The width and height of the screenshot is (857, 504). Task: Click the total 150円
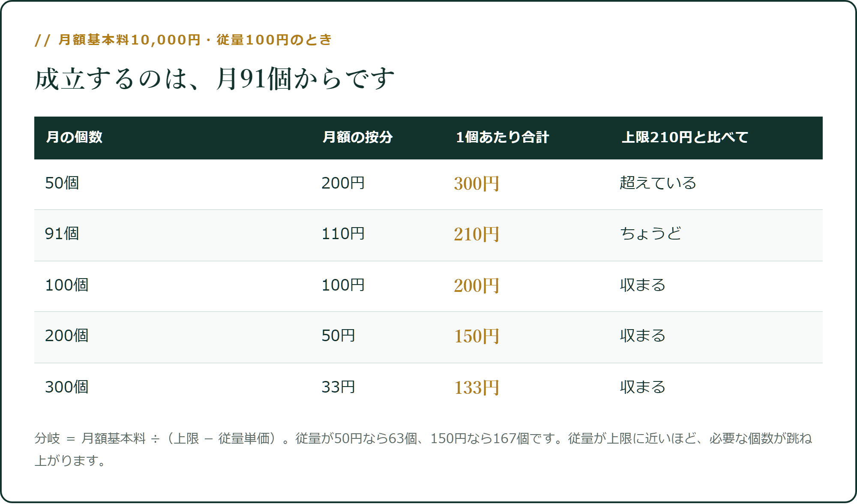tap(476, 336)
